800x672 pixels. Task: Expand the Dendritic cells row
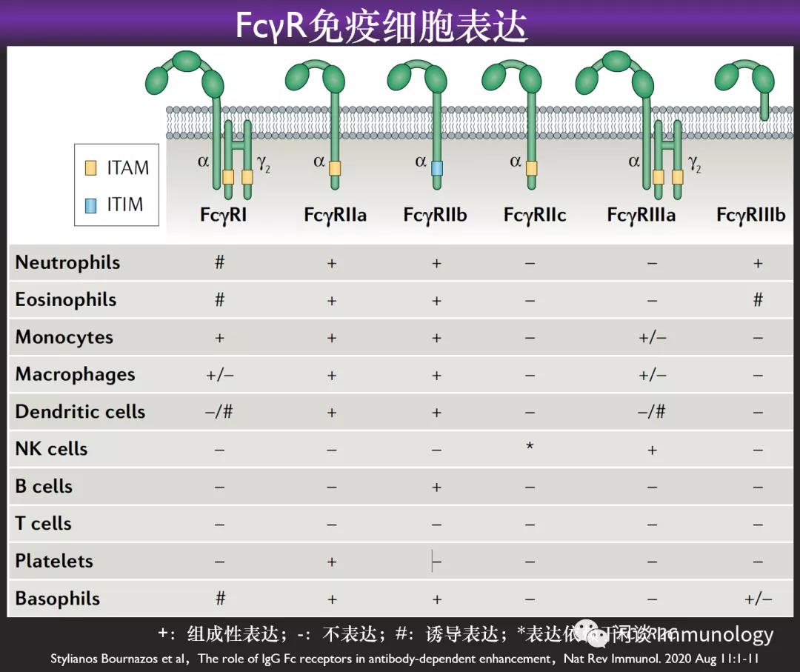click(79, 412)
